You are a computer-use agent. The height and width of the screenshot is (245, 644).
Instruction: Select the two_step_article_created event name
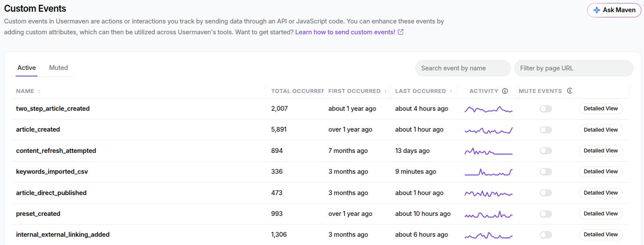point(53,109)
